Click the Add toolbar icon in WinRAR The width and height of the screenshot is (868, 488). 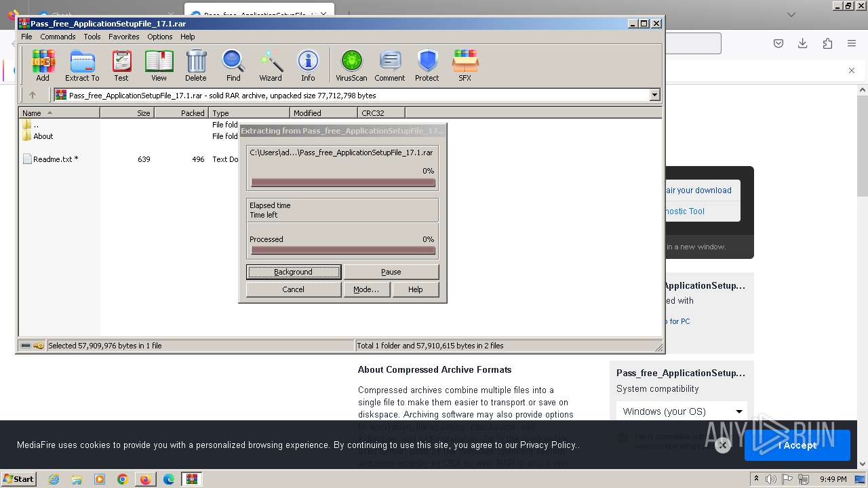tap(43, 66)
